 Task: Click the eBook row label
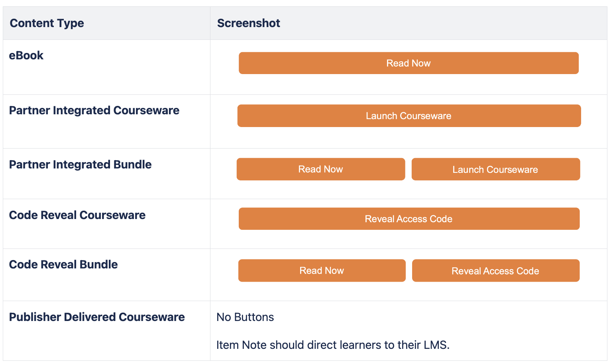[26, 55]
